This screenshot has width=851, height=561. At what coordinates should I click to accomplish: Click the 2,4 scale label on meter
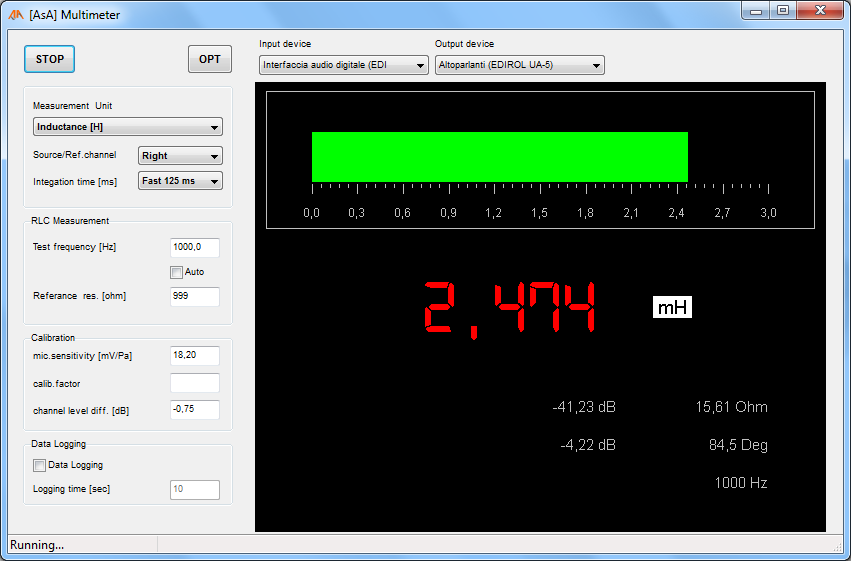point(676,213)
